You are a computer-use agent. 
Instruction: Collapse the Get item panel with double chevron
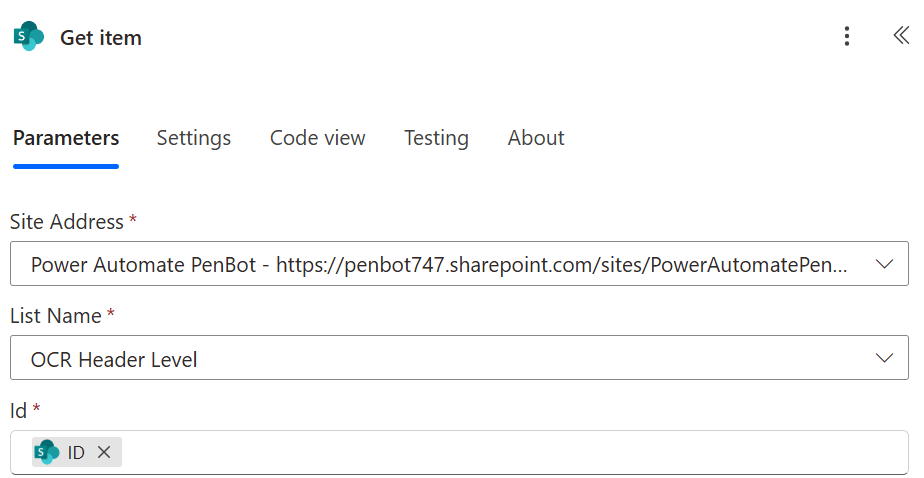(900, 36)
